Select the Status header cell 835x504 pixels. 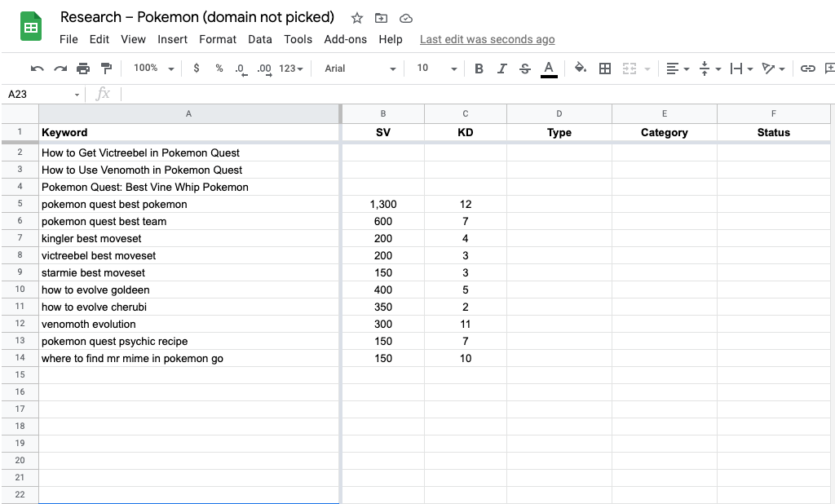coord(774,133)
